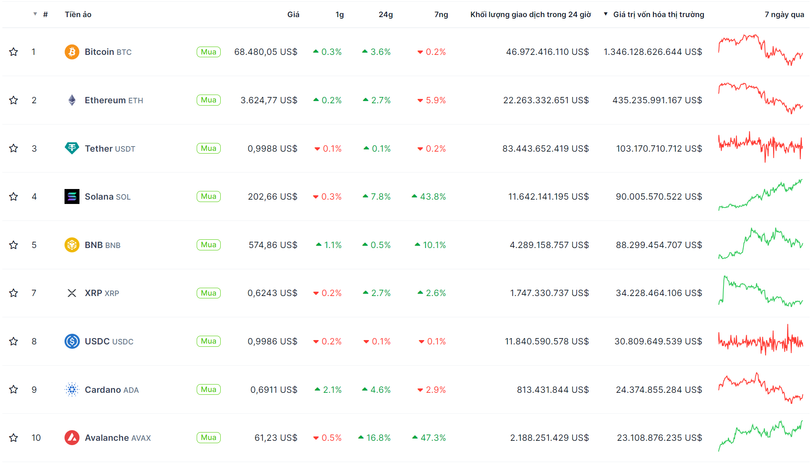Click the Solana logo icon

(72, 197)
